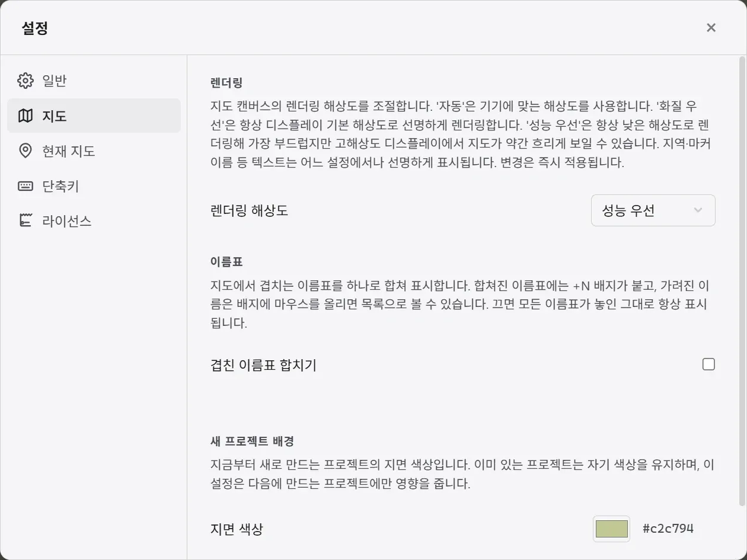Click the map icon beside 지도

25,116
